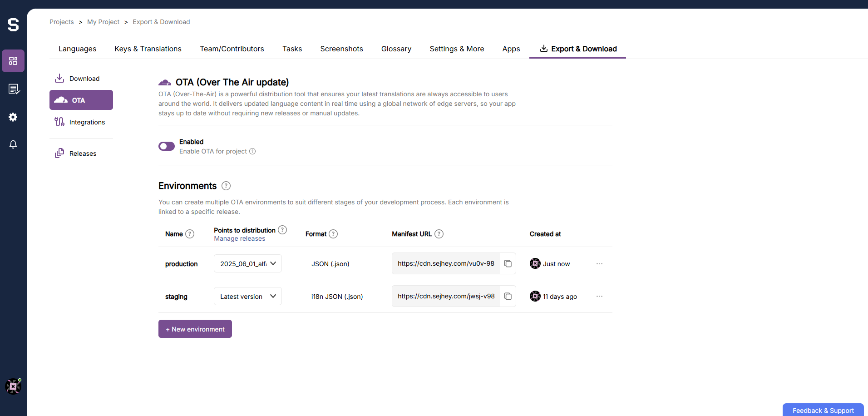This screenshot has width=868, height=416.
Task: Copy the staging manifest URL
Action: coord(508,297)
